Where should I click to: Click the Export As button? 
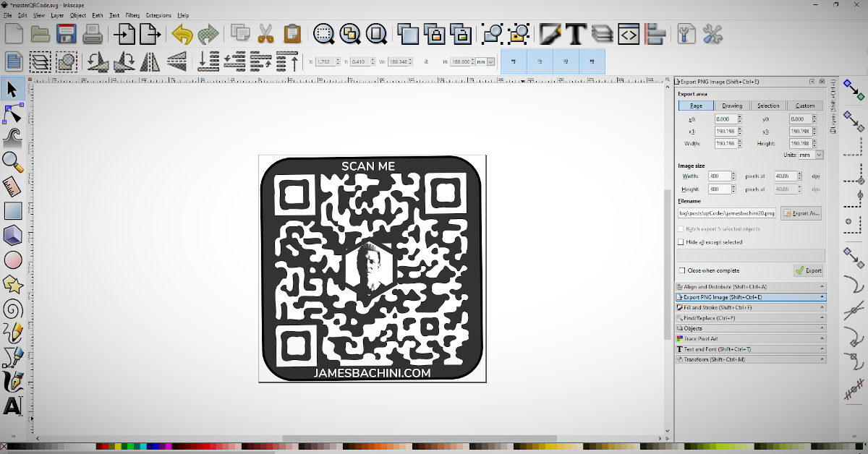click(x=801, y=213)
